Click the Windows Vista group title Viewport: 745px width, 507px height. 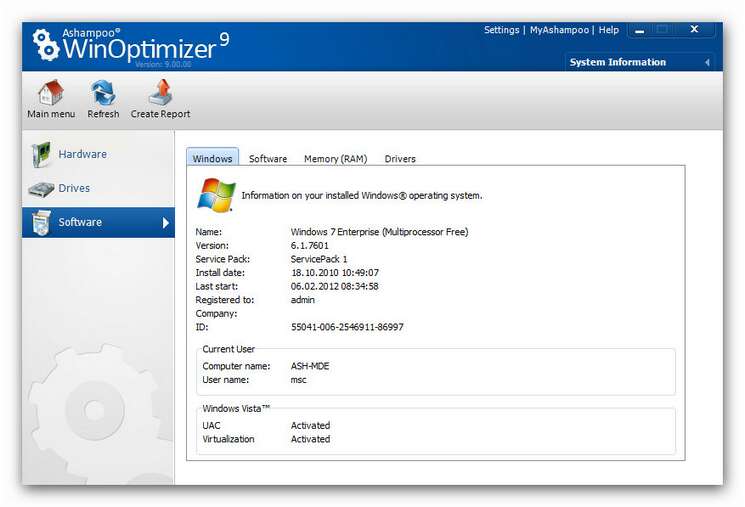coord(236,409)
